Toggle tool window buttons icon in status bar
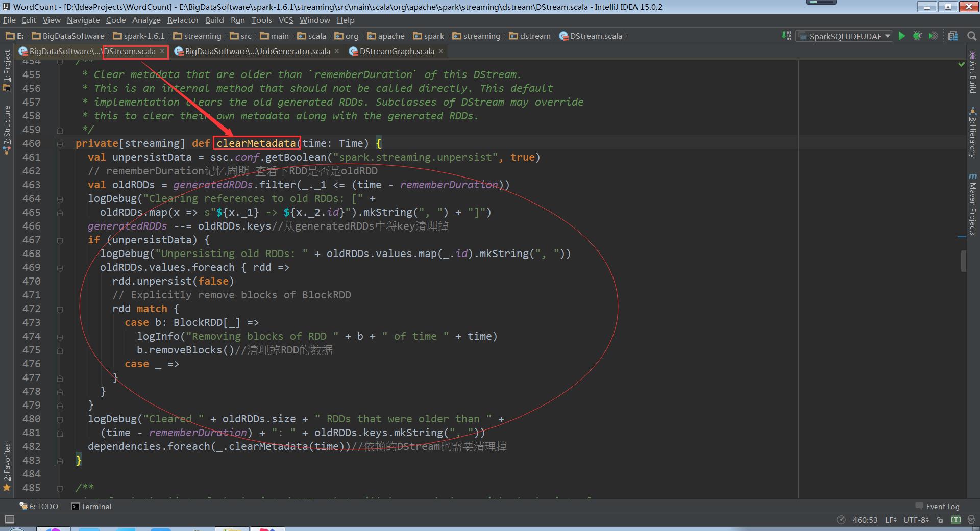This screenshot has width=980, height=531. (9, 520)
